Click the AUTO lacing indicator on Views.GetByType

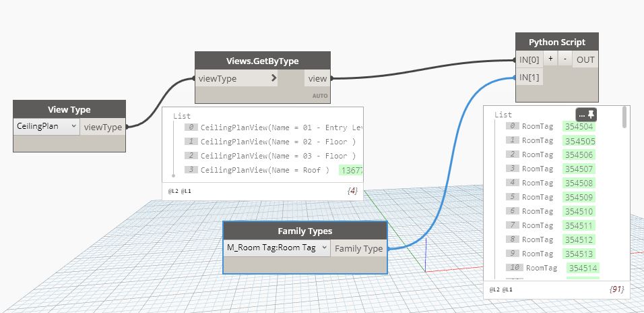pyautogui.click(x=319, y=96)
